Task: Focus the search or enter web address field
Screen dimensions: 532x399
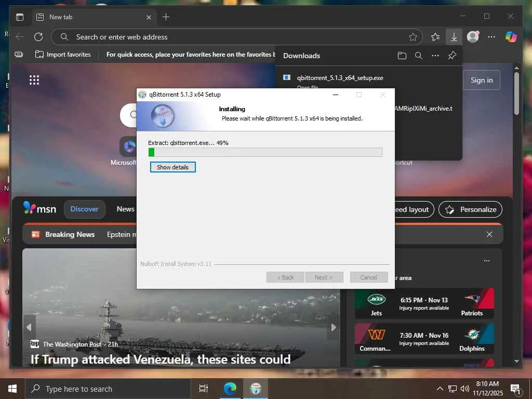Action: click(x=236, y=37)
